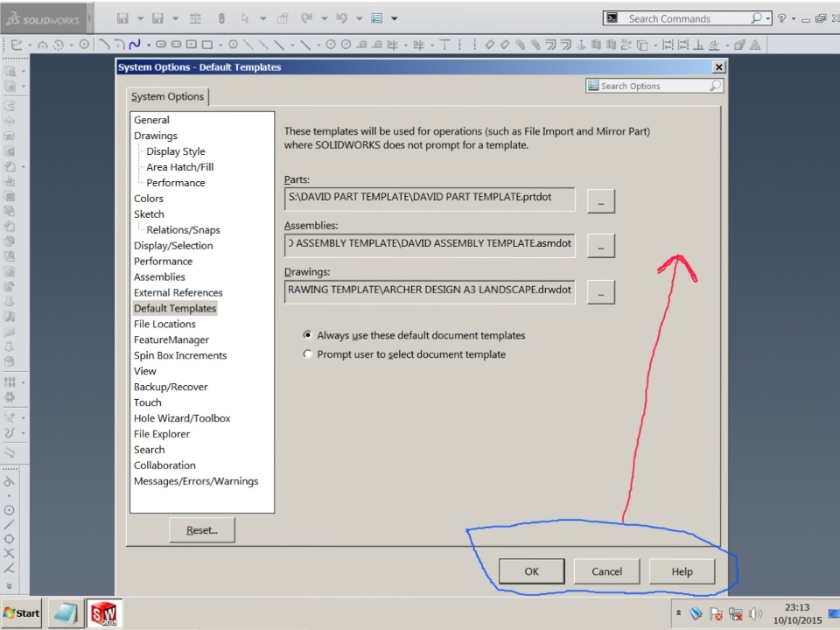840x630 pixels.
Task: Click Cancel in System Options dialog
Action: click(x=606, y=571)
